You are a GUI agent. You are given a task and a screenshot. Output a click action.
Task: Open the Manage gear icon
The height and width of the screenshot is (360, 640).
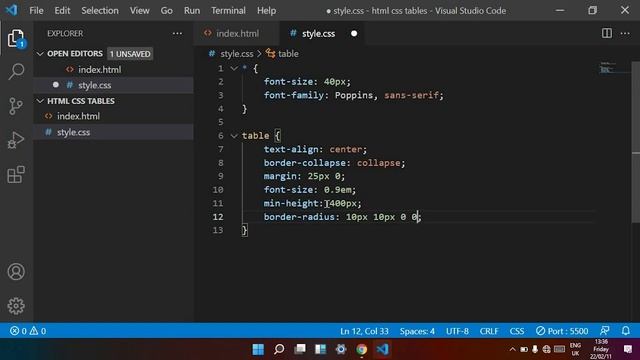tap(16, 306)
